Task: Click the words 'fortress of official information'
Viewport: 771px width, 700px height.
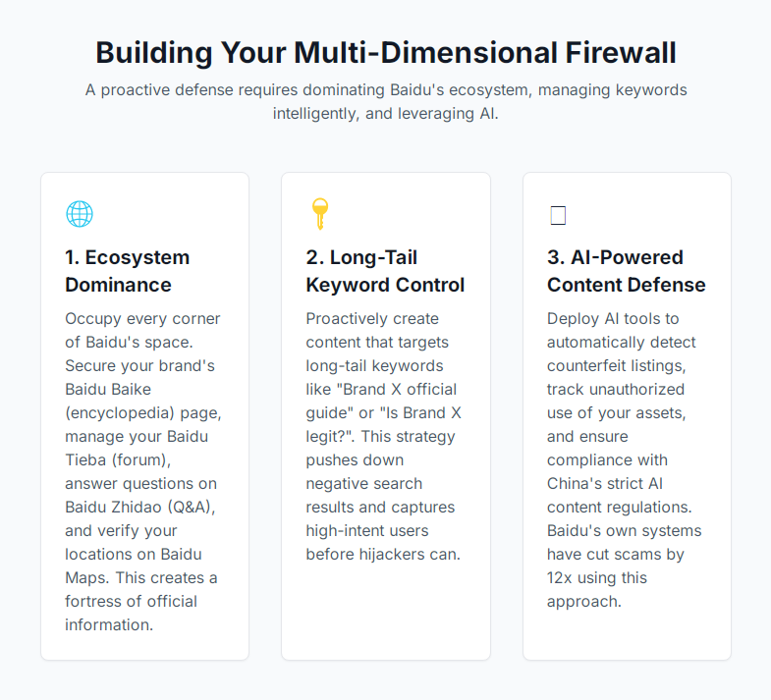Action: click(131, 613)
